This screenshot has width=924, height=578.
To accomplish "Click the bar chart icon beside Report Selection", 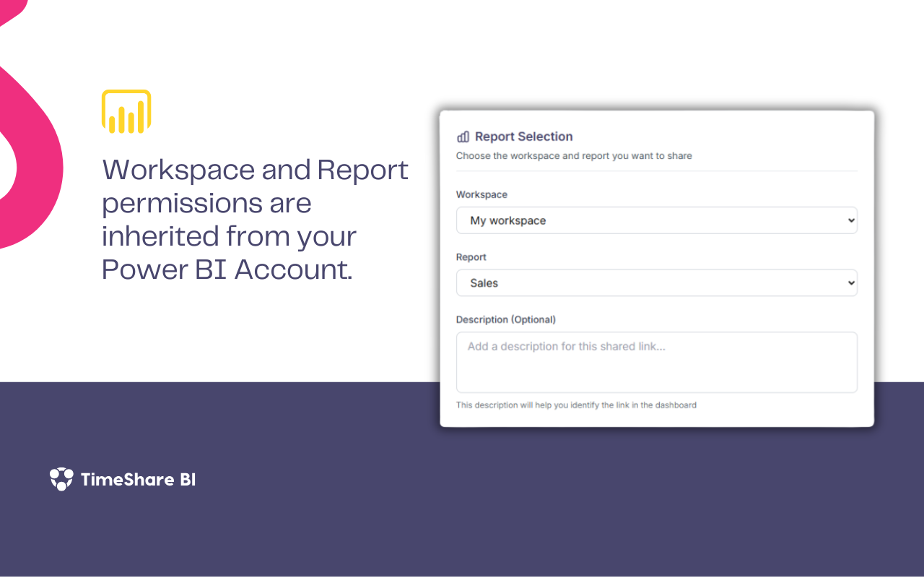I will (x=463, y=137).
